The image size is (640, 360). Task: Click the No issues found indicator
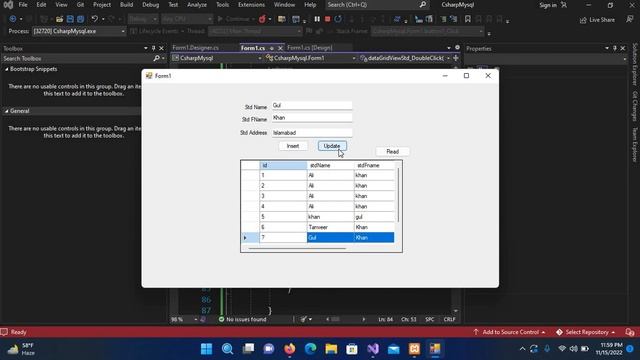242,319
